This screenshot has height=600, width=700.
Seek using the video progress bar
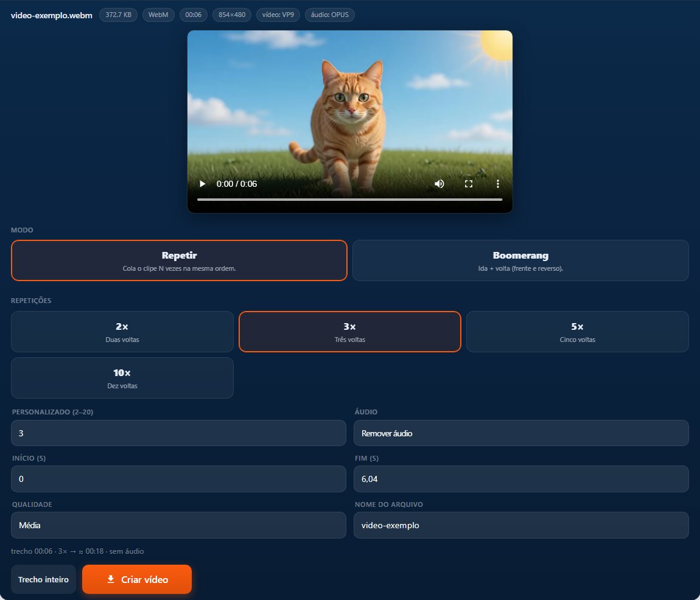point(349,200)
